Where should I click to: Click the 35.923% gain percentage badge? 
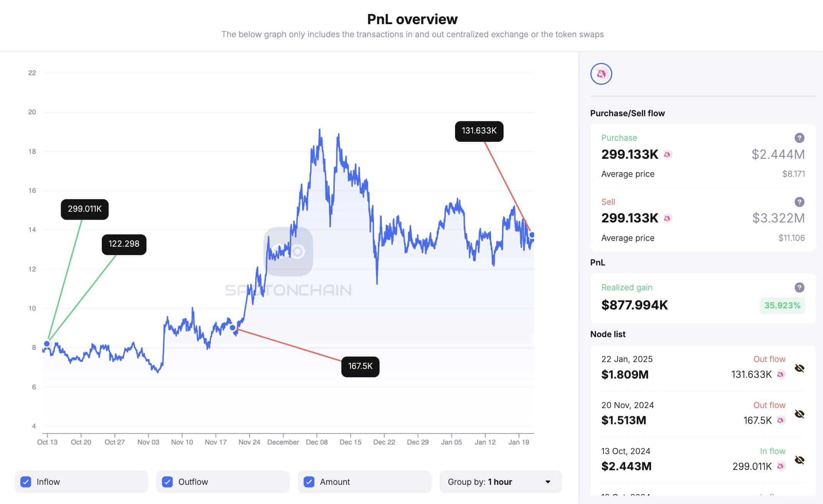[x=782, y=306]
